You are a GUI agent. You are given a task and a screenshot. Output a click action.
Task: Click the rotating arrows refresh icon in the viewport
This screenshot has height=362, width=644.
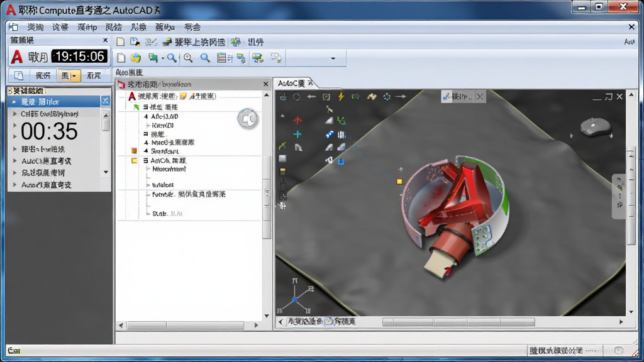387,97
